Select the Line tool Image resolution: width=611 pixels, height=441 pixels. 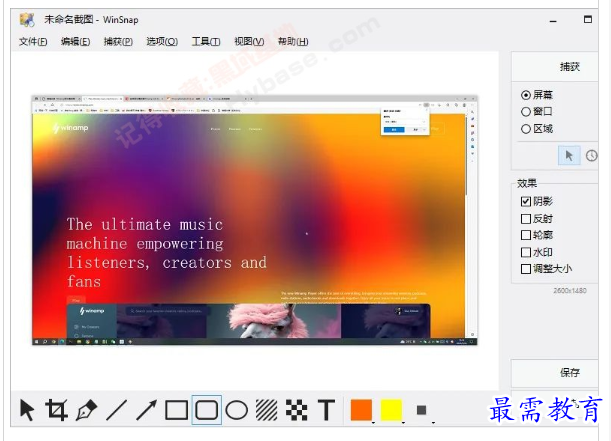pyautogui.click(x=117, y=410)
